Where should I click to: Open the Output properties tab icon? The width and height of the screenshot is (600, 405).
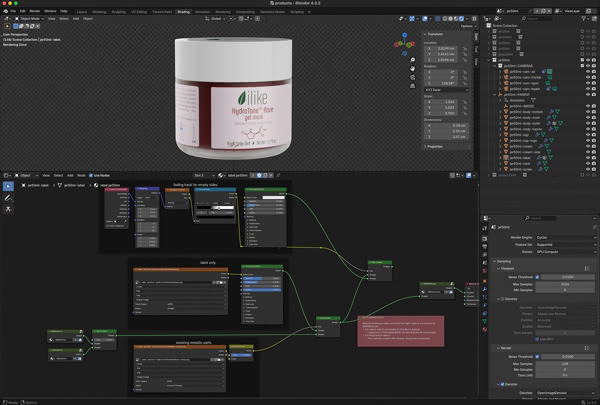[485, 247]
